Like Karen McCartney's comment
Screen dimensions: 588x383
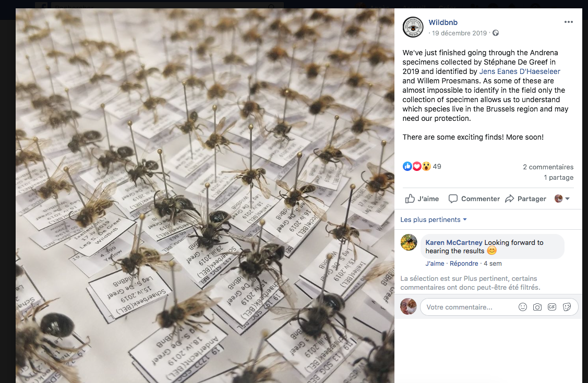tap(435, 264)
